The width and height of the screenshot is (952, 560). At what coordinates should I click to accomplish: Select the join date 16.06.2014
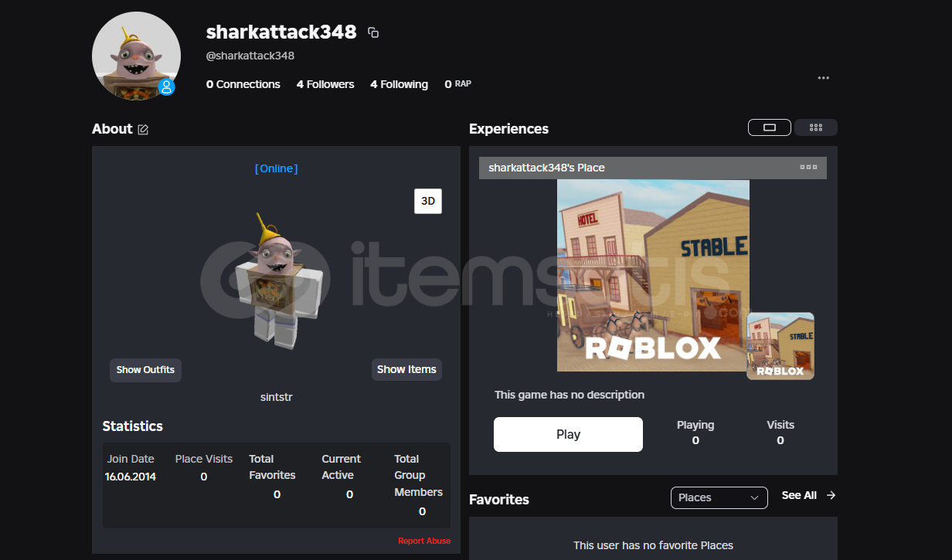[131, 477]
